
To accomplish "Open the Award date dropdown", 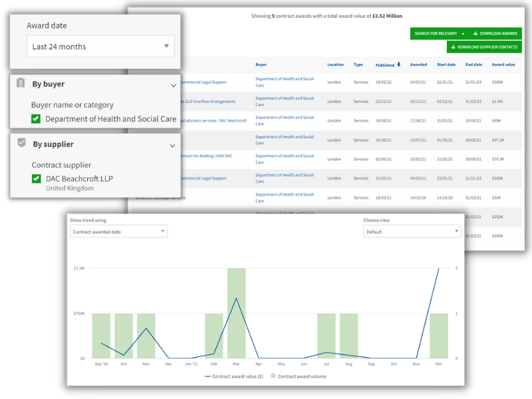I will pos(100,47).
